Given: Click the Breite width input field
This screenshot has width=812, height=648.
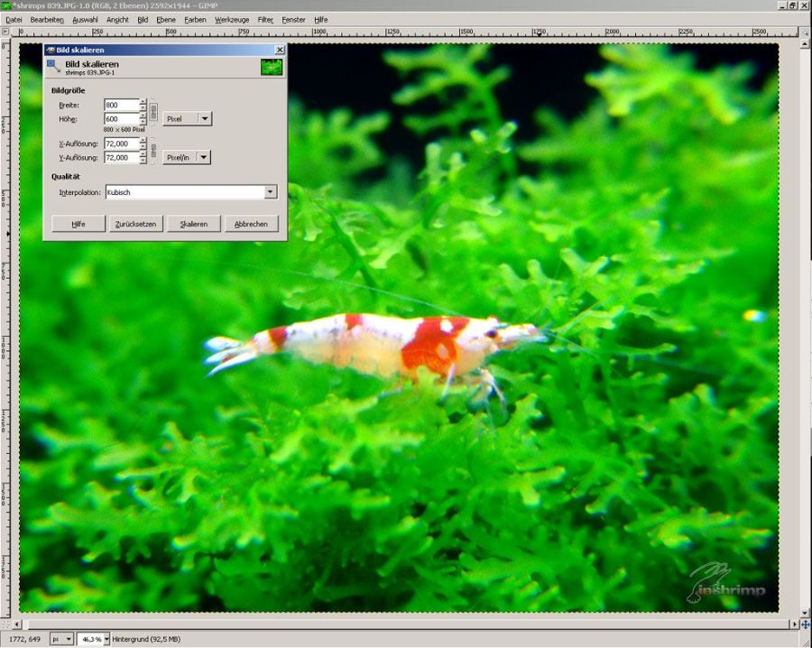Looking at the screenshot, I should 120,106.
